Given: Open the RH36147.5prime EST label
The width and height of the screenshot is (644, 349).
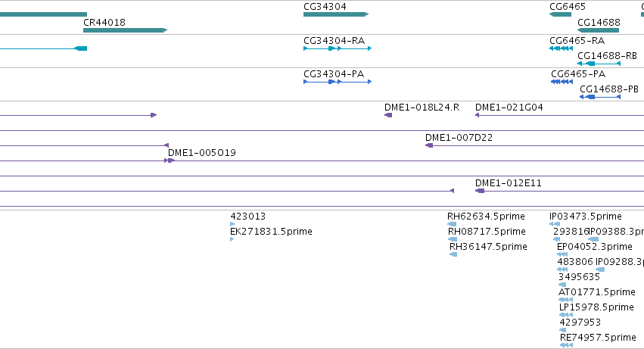Looking at the screenshot, I should coord(488,247).
